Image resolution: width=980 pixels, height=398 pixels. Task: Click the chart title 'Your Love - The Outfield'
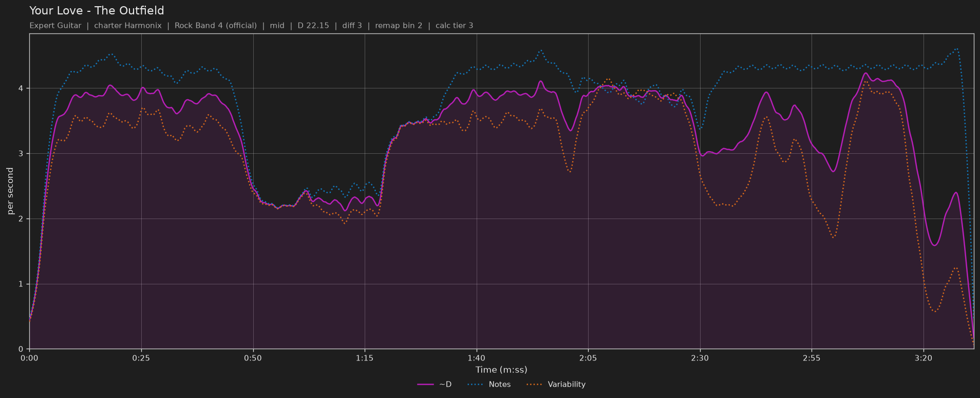point(97,11)
